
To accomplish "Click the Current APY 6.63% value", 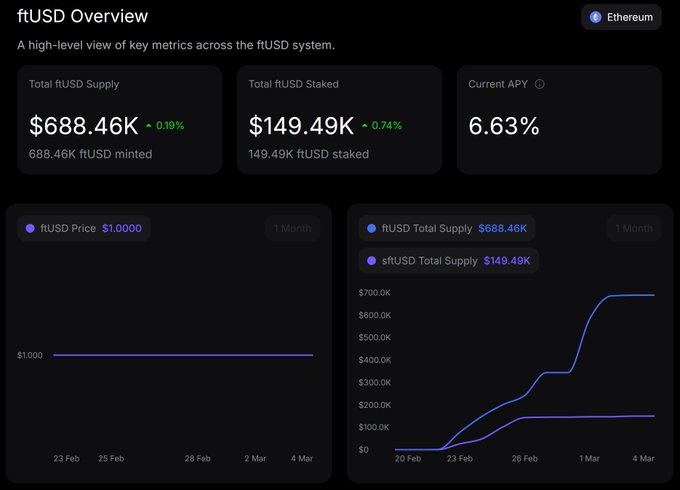I will coord(504,126).
